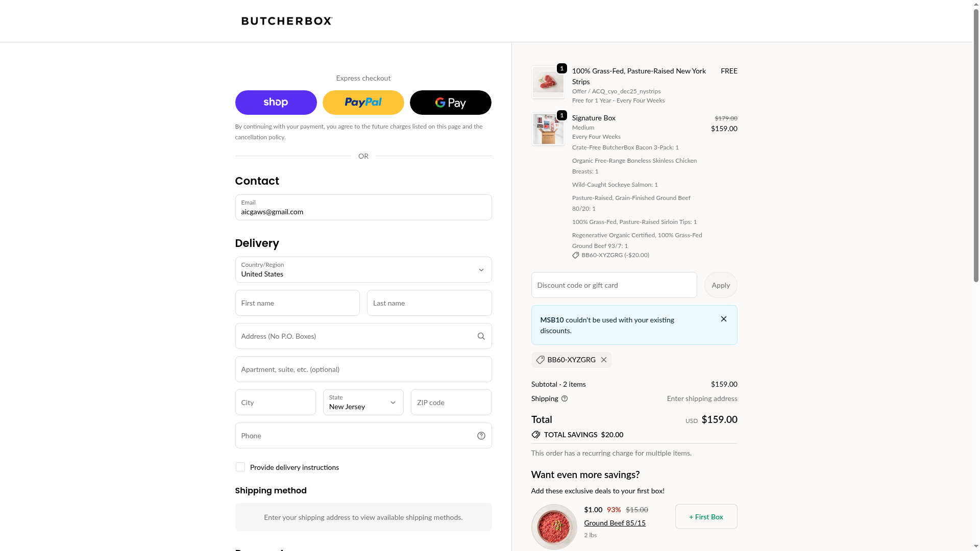Click the page vertical scrollbar
Screen dimensions: 980x551
(x=976, y=153)
